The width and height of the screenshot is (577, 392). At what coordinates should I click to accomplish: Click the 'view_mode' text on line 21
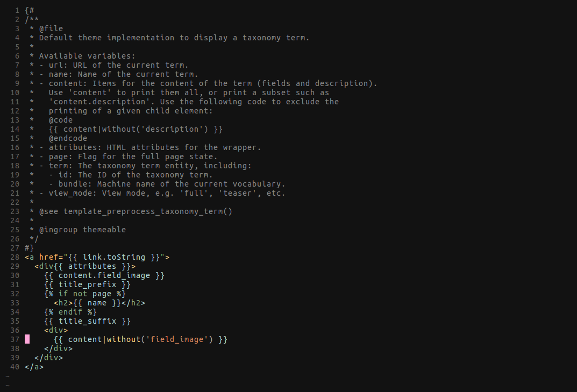tap(70, 193)
